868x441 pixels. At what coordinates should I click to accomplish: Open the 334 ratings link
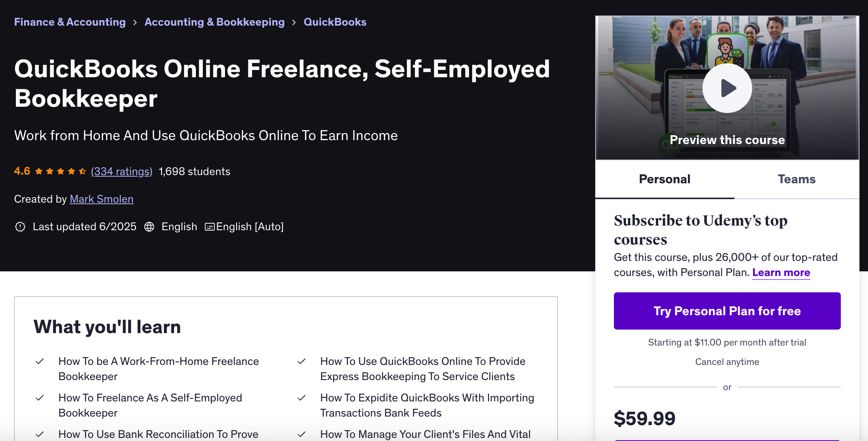(x=122, y=171)
